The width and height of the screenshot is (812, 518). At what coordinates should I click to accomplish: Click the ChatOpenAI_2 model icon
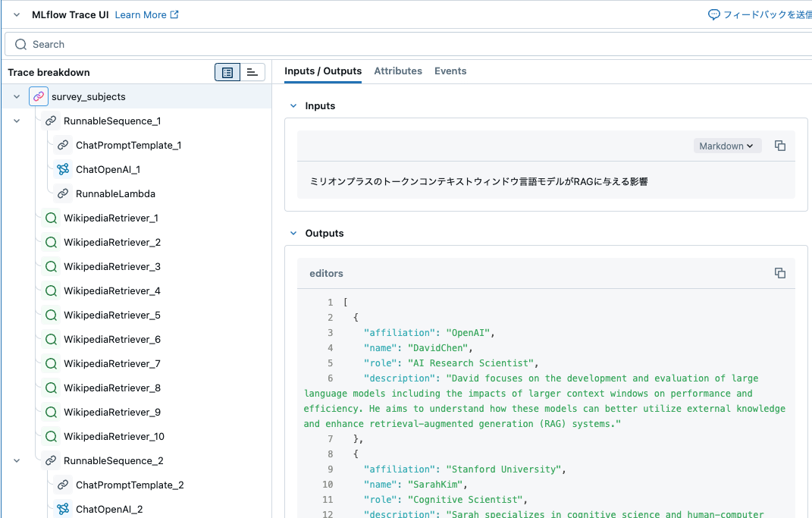(63, 509)
